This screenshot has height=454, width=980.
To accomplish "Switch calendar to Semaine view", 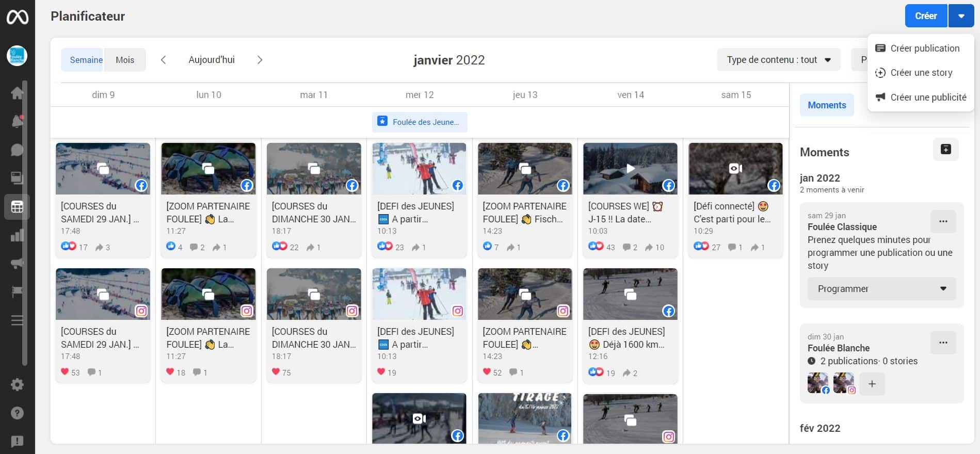I will click(x=86, y=60).
